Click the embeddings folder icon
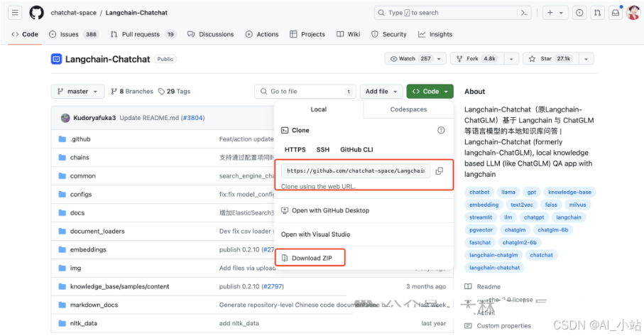 (x=62, y=249)
